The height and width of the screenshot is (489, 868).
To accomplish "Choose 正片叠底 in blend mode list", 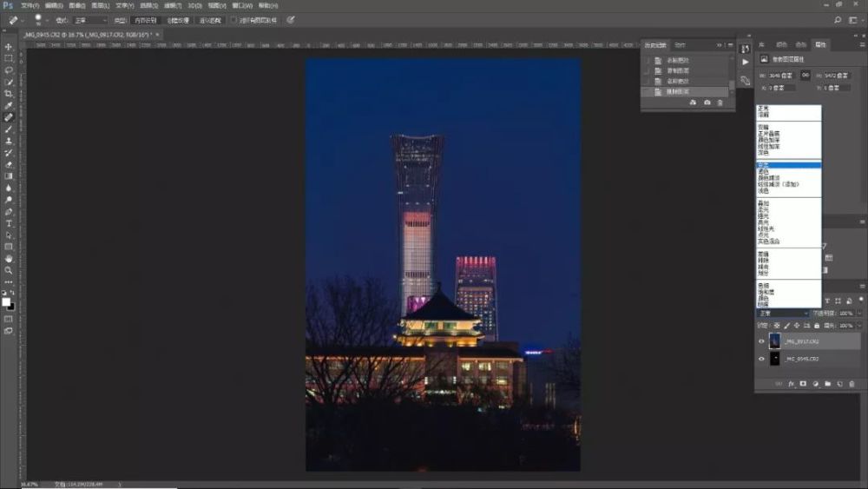I will pyautogui.click(x=768, y=134).
